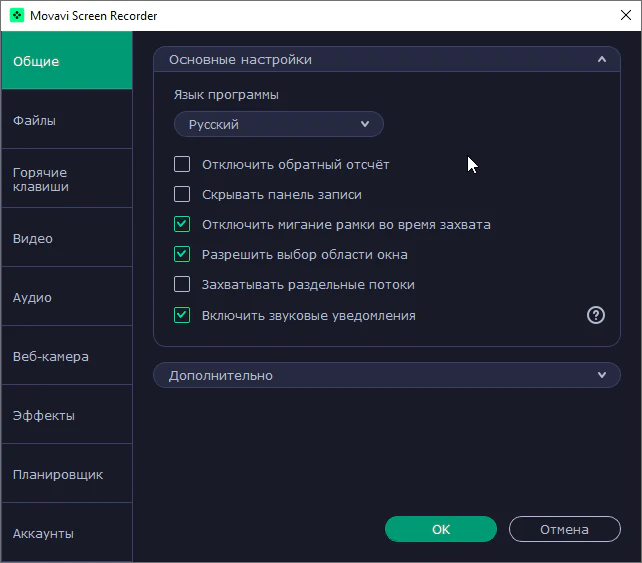Click the Язык программы label
The image size is (642, 563).
pyautogui.click(x=226, y=95)
